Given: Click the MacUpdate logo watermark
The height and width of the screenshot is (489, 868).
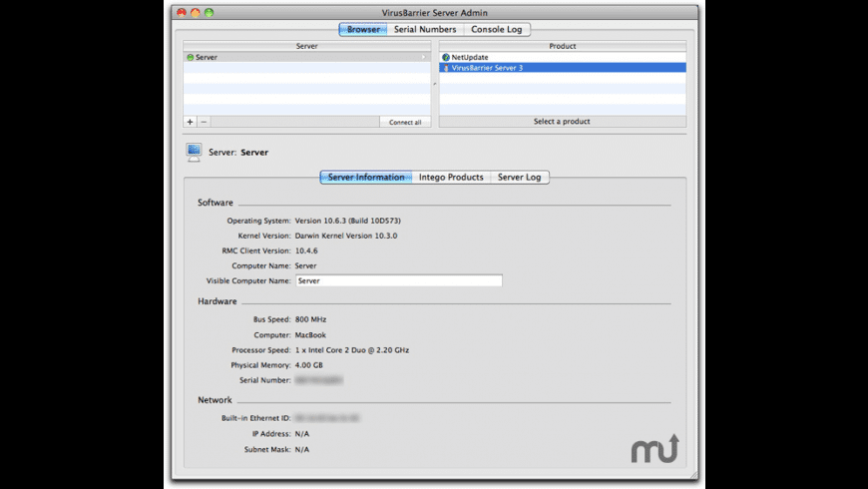Looking at the screenshot, I should [x=654, y=449].
